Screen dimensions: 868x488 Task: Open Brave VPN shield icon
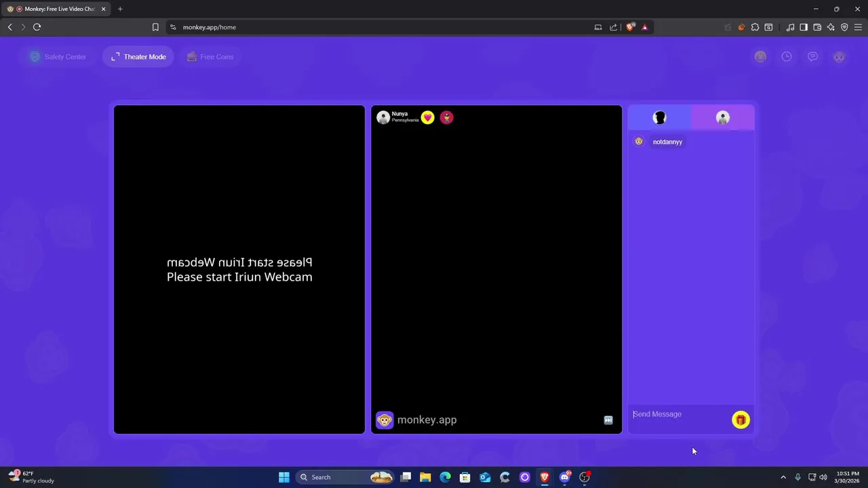(844, 27)
